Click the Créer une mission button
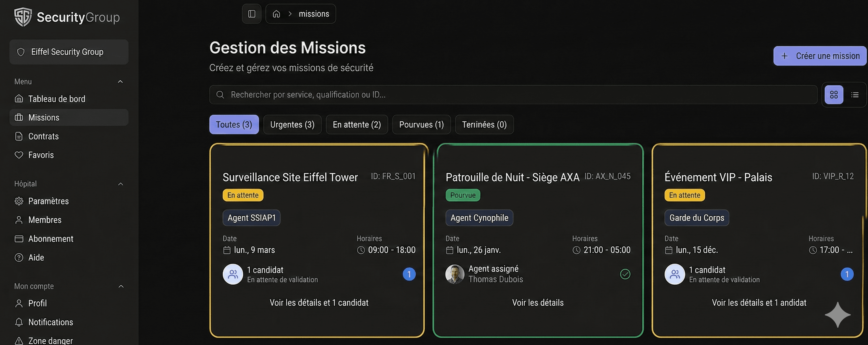Screen dimensions: 868x345 coord(819,56)
